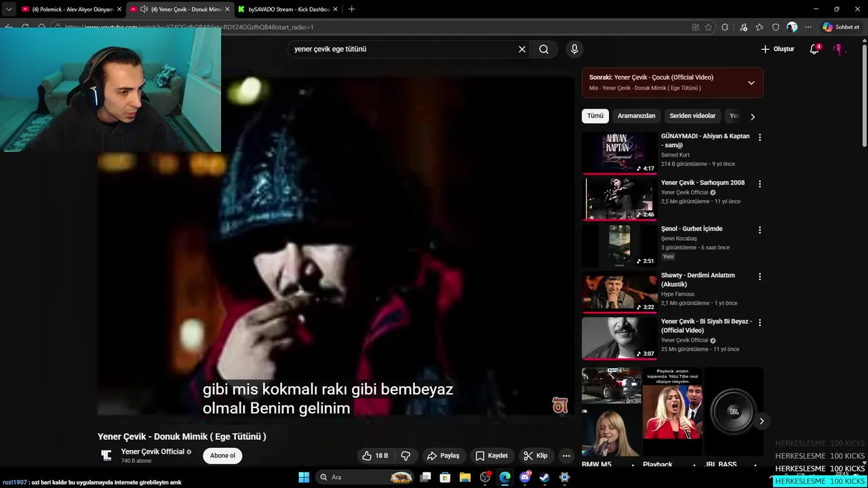Viewport: 868px width, 488px height.
Task: Open Discord from the taskbar
Action: tap(525, 477)
